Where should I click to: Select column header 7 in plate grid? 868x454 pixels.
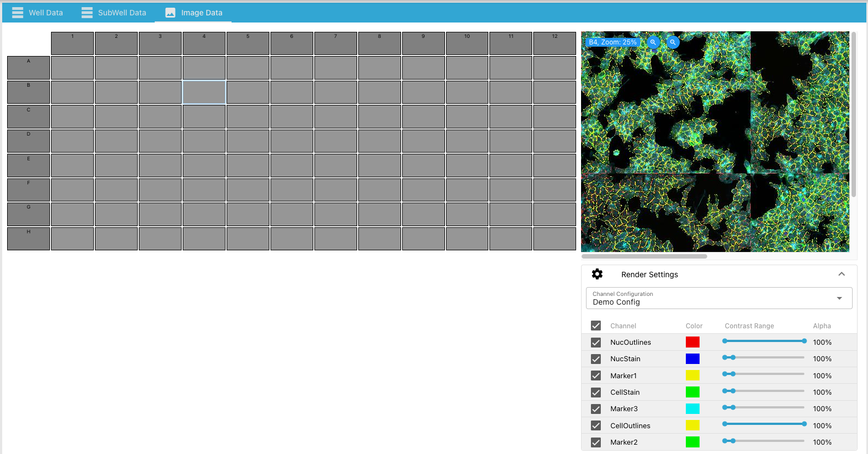335,43
